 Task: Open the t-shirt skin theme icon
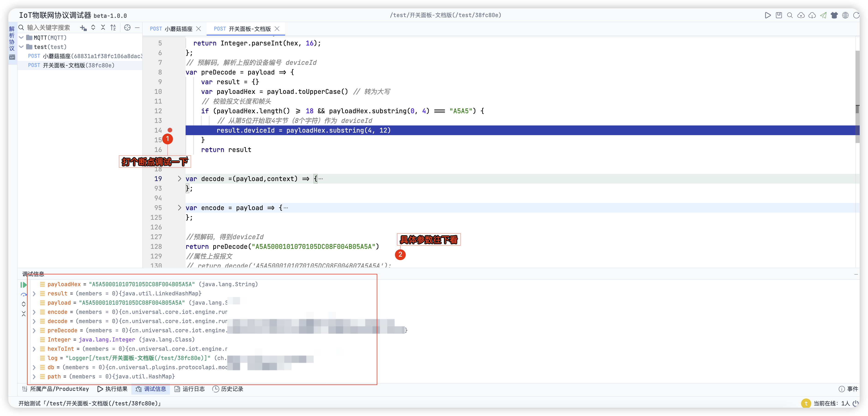click(834, 15)
